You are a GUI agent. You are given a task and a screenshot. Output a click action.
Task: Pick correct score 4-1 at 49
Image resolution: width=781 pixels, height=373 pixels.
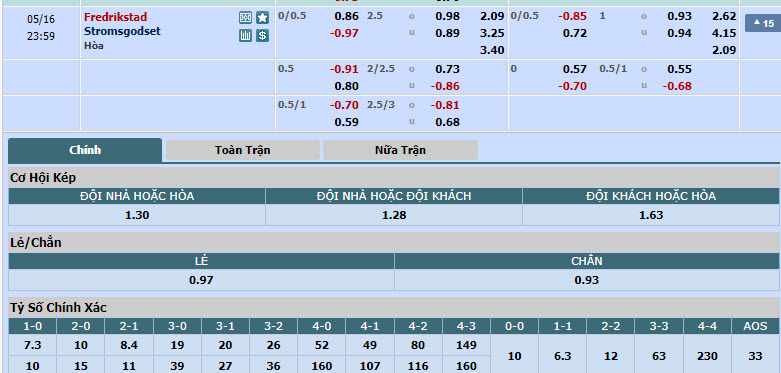pyautogui.click(x=370, y=345)
